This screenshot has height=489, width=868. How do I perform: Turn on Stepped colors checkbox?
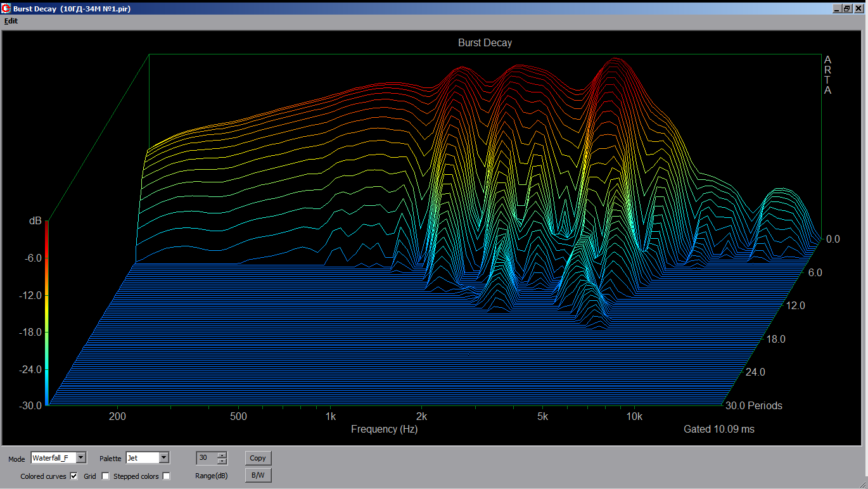coord(166,476)
